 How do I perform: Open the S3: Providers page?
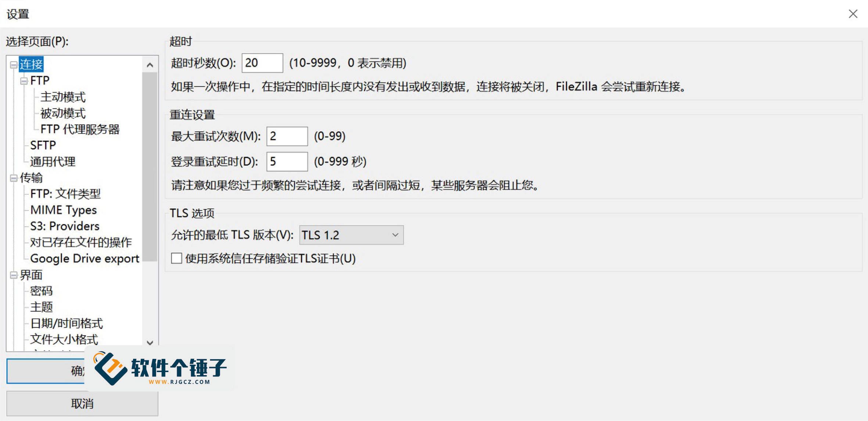tap(65, 226)
